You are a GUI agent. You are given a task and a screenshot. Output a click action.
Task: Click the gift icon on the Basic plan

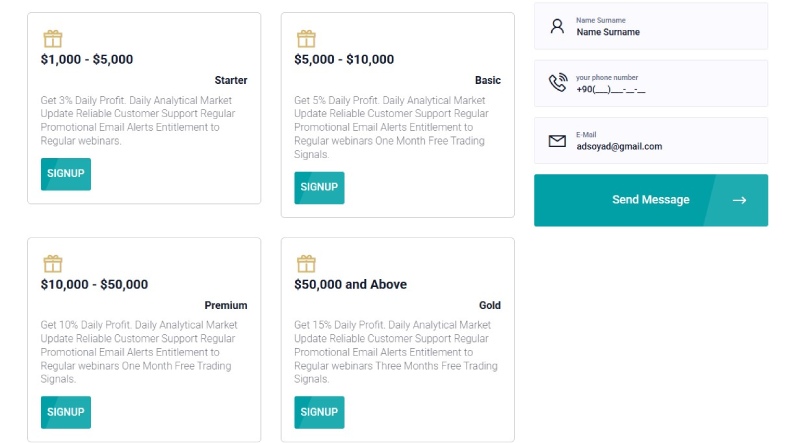tap(306, 39)
